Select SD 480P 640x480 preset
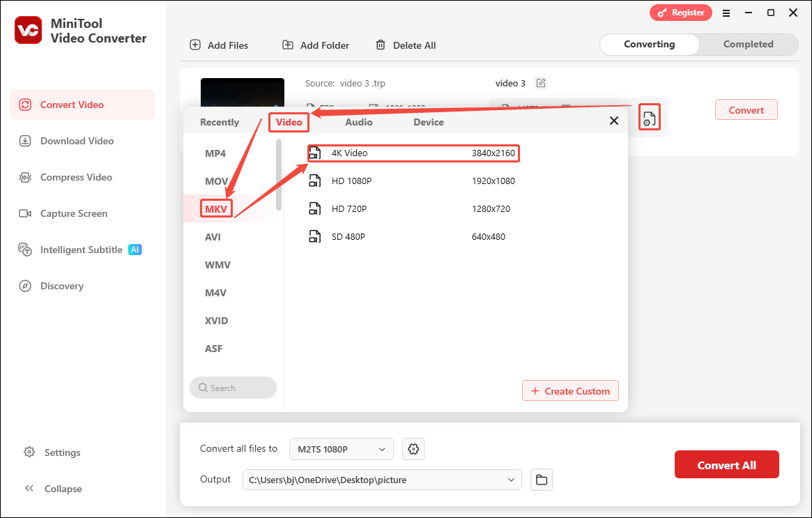The image size is (812, 518). (x=413, y=237)
